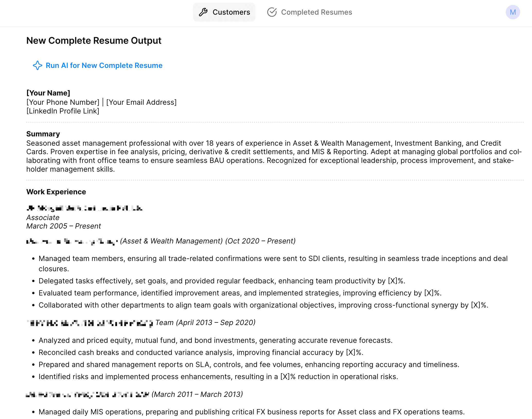Screen dimensions: 532x419
Task: Click the [LinkedIn Profile Link] placeholder
Action: (62, 111)
